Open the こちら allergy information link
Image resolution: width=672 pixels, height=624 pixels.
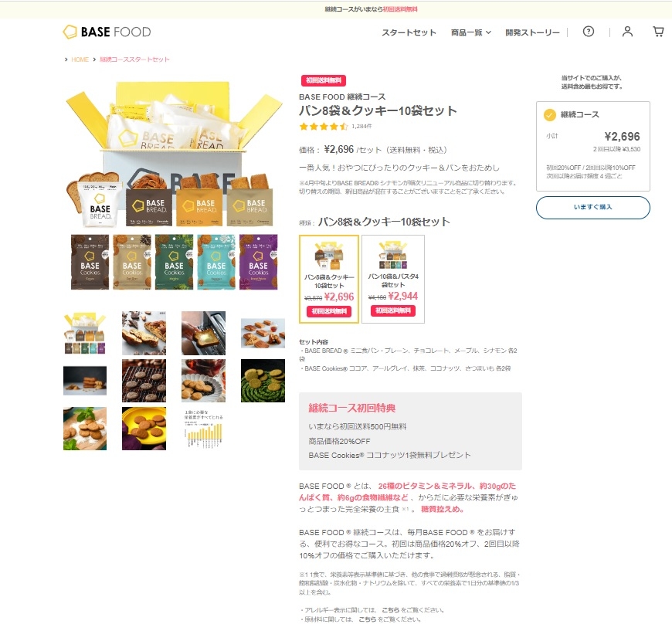[x=390, y=610]
